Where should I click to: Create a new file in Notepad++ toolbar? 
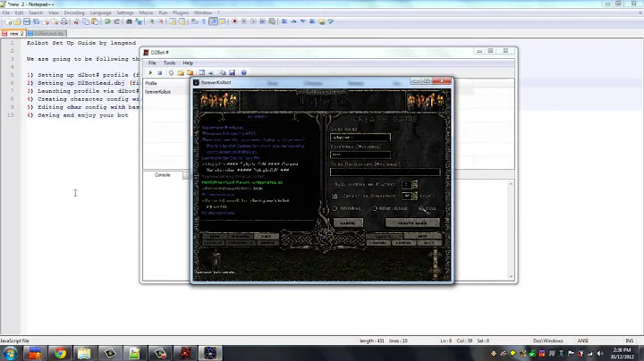tap(9, 21)
